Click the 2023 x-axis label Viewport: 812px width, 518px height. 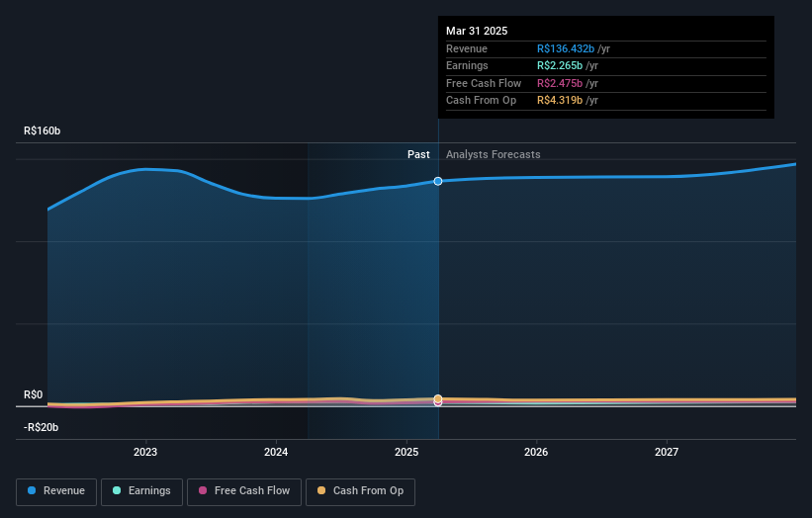tap(145, 452)
